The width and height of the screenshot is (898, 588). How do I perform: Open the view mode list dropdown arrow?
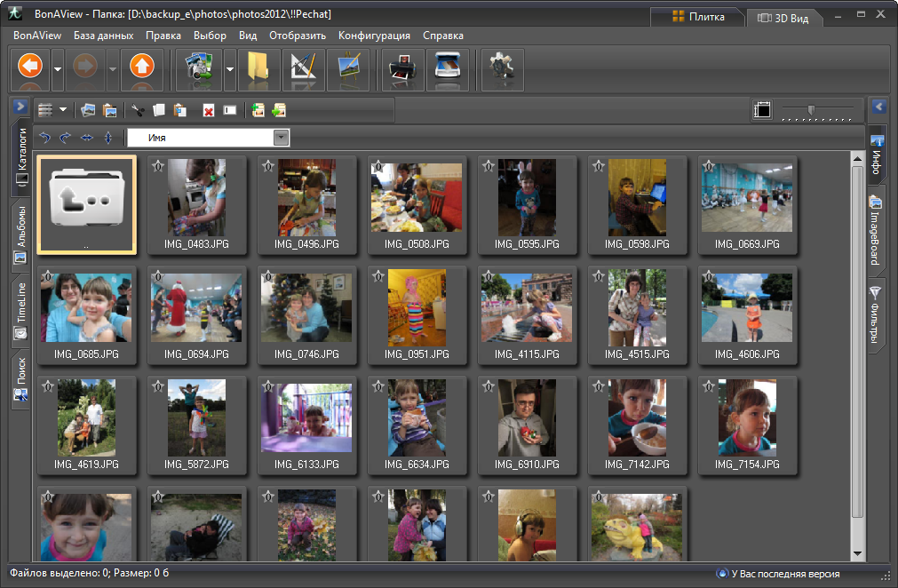[64, 110]
